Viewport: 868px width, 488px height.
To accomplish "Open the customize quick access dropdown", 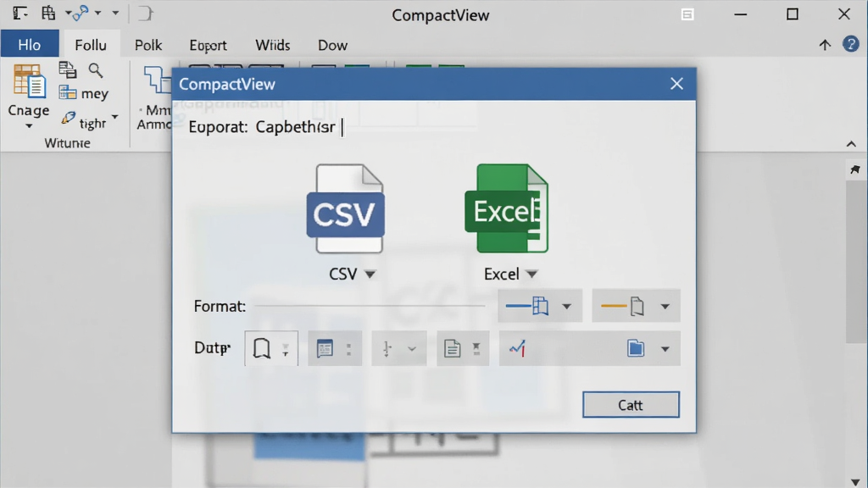I will 115,13.
